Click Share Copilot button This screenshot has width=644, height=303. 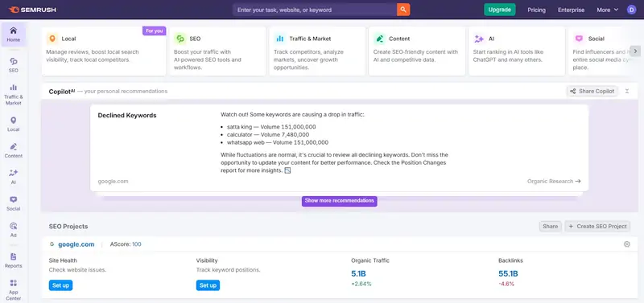pyautogui.click(x=592, y=91)
